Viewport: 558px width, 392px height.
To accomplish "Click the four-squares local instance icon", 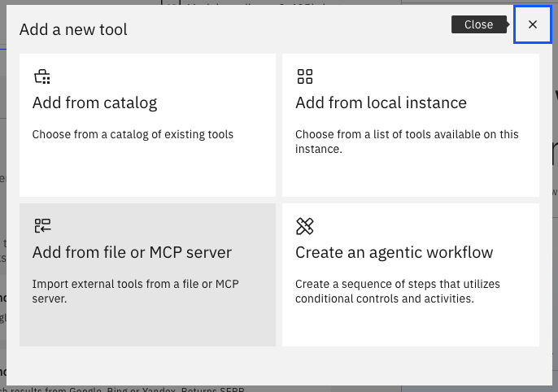I will coord(305,76).
